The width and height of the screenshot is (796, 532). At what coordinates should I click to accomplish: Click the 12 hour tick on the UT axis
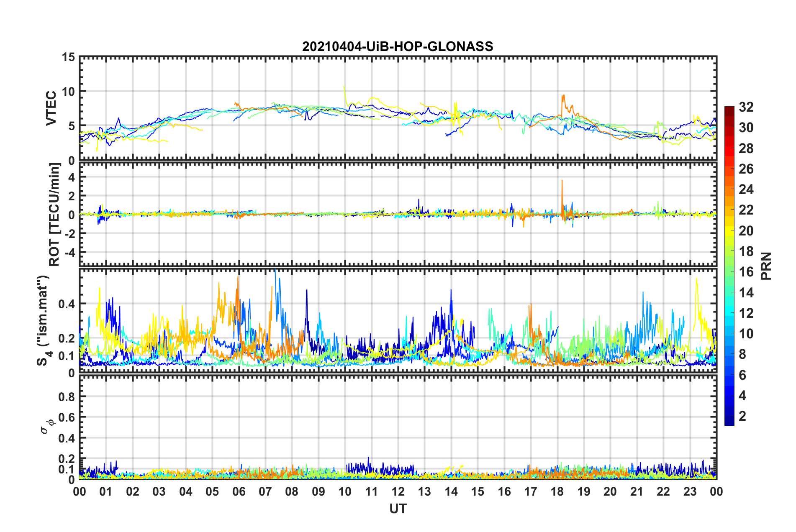pos(398,491)
